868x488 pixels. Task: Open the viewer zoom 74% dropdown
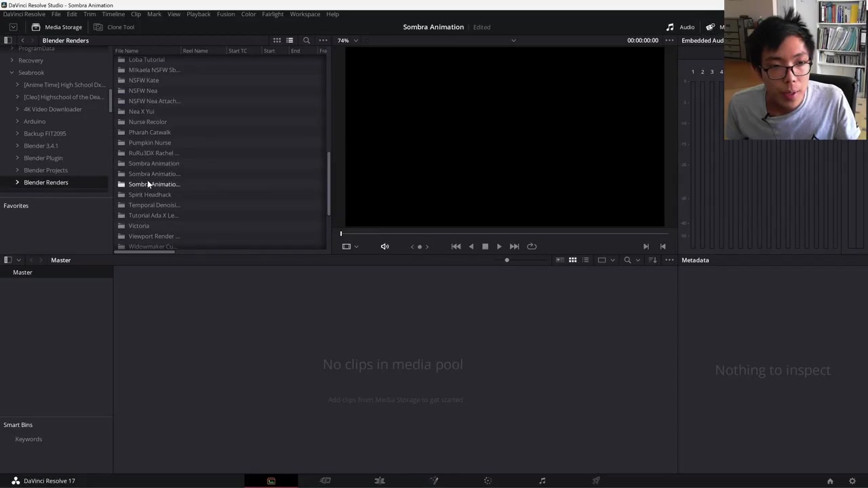(348, 41)
